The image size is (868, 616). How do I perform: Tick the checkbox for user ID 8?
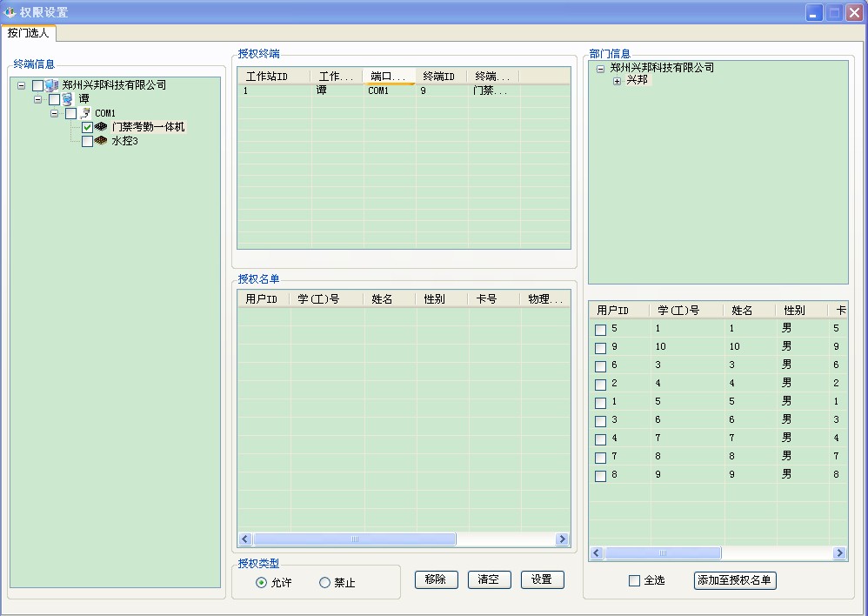(x=600, y=476)
